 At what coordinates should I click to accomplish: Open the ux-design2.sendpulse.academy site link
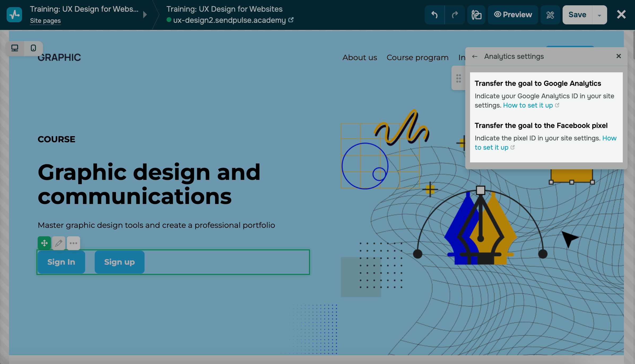pos(230,20)
